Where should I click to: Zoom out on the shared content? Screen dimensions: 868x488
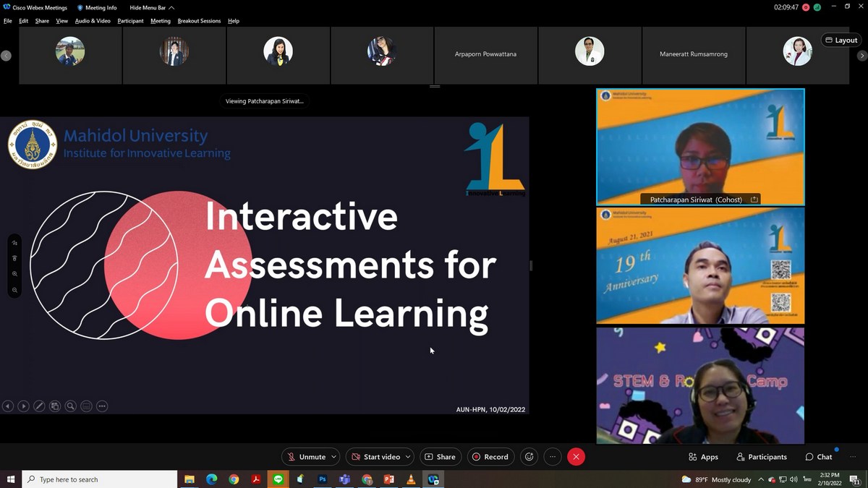coord(14,290)
